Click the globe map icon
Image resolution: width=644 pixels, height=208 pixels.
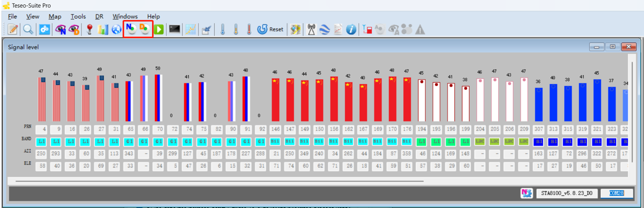[x=116, y=30]
